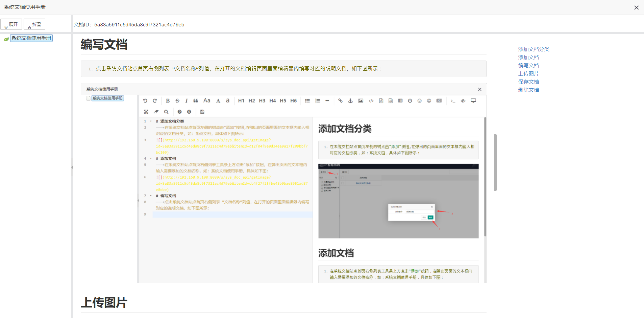The image size is (644, 318).
Task: Apply H6 heading style
Action: tap(294, 101)
